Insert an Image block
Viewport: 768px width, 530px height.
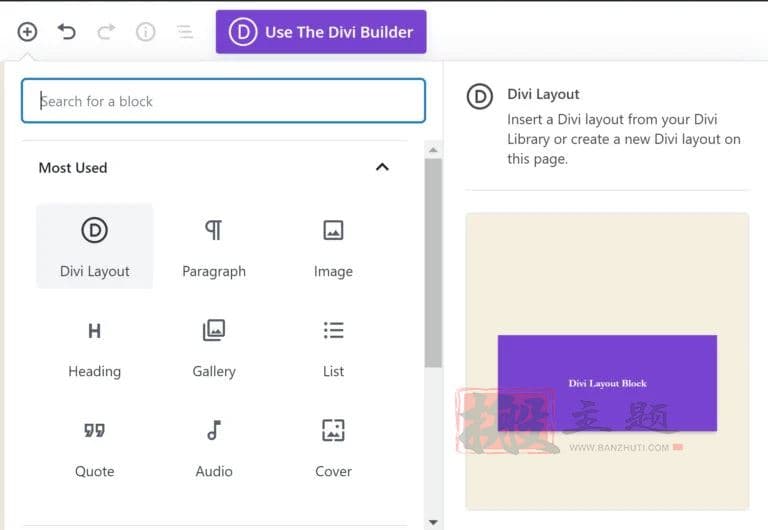334,246
